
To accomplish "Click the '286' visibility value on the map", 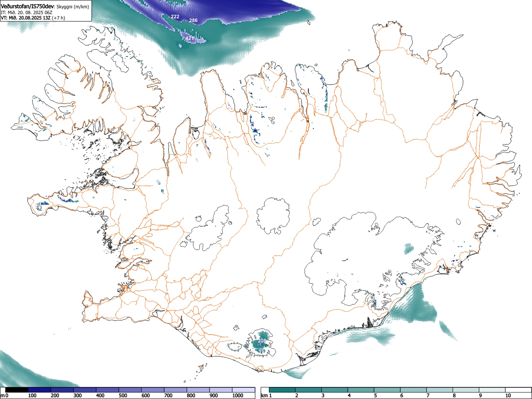I will click(193, 20).
